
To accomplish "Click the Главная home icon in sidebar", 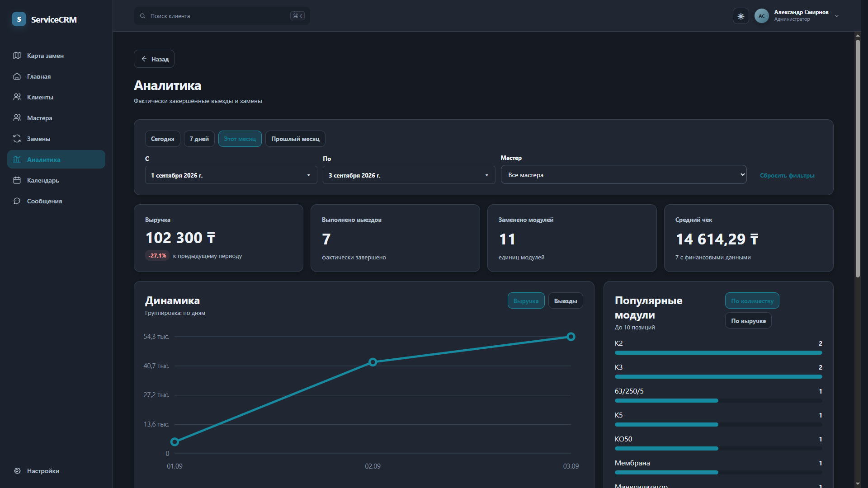I will 17,76.
